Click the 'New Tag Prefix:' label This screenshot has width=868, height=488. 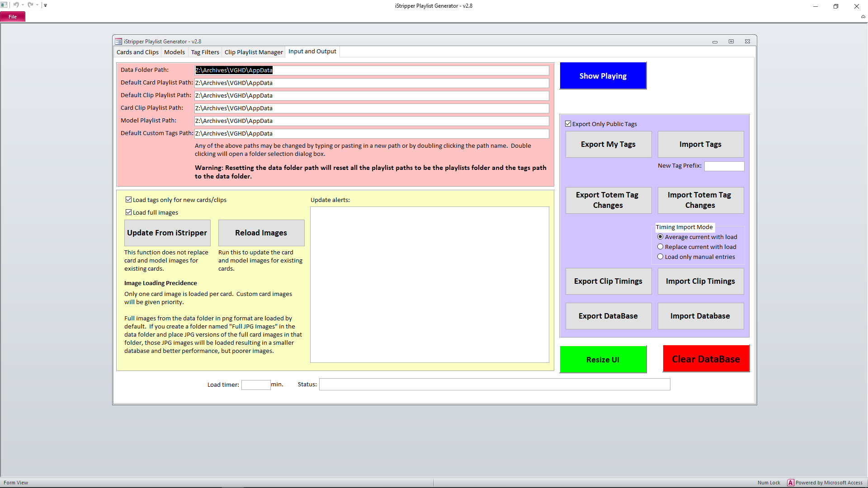(x=679, y=165)
